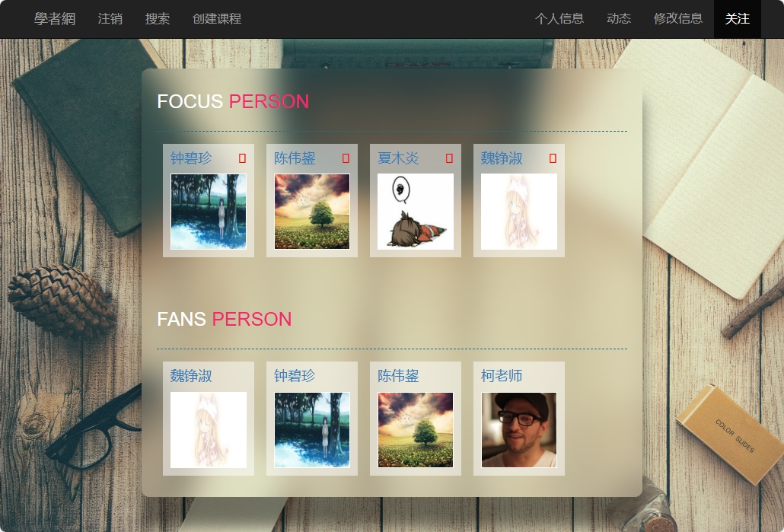Switch to 动态 in the navbar
The width and height of the screenshot is (784, 532).
[619, 19]
